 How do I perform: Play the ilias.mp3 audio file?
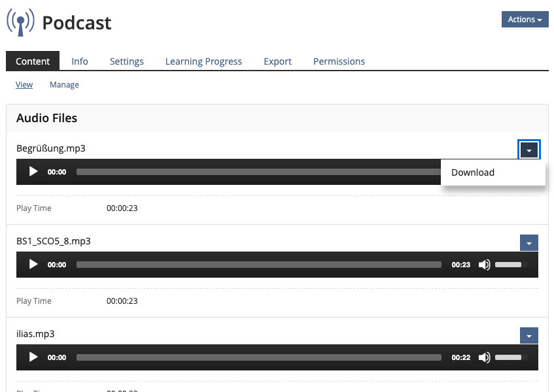(33, 357)
